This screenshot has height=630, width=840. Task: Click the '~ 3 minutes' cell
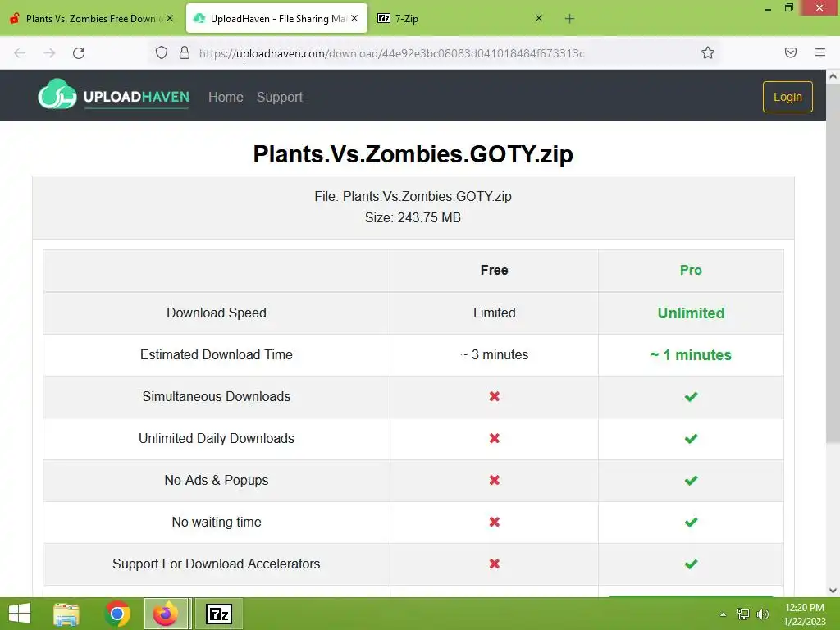click(494, 354)
